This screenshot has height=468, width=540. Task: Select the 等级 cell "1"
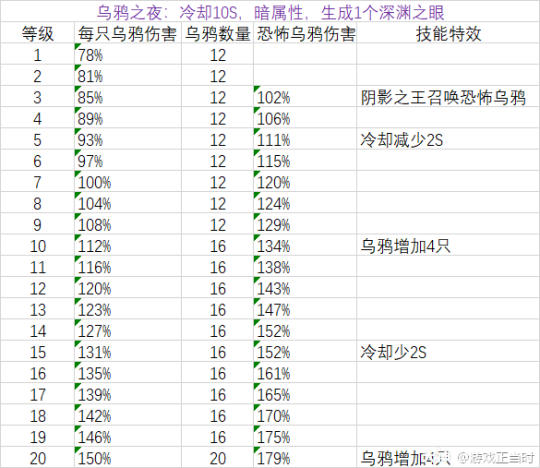[38, 55]
